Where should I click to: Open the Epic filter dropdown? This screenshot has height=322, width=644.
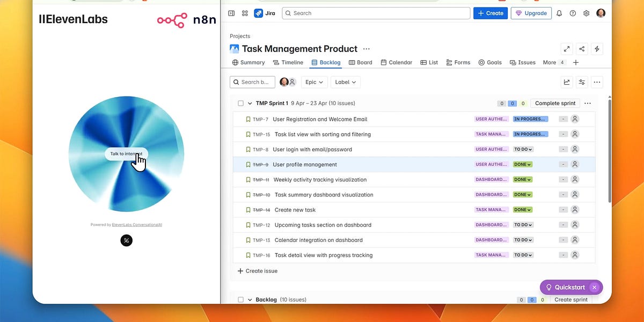(x=314, y=82)
